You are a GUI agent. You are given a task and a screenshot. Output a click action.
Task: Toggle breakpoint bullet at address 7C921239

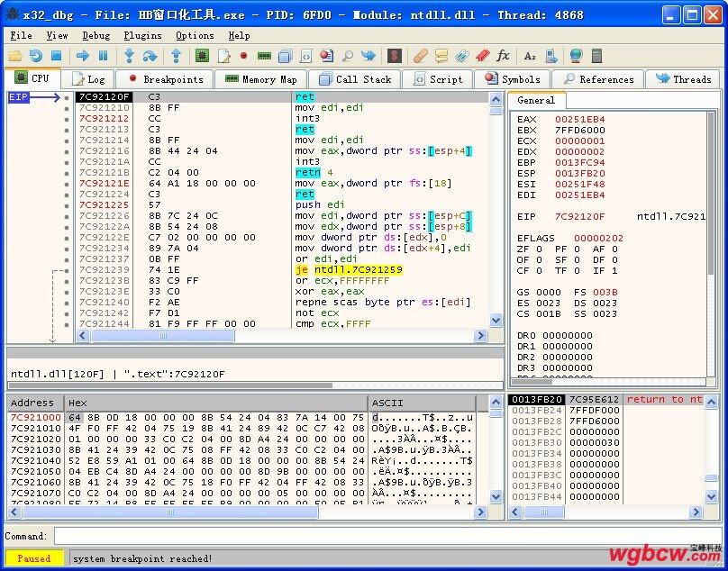click(x=67, y=269)
